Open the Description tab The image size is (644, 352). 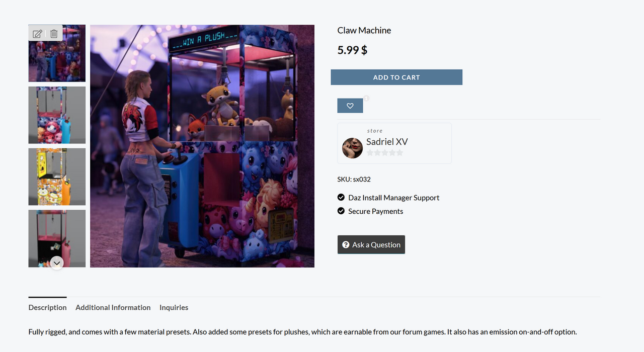coord(47,307)
